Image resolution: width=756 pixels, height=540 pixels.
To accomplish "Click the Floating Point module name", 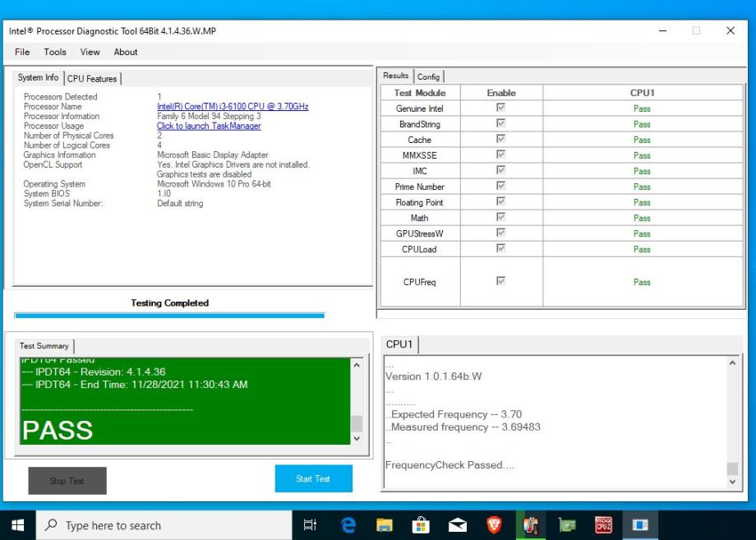I will click(419, 202).
